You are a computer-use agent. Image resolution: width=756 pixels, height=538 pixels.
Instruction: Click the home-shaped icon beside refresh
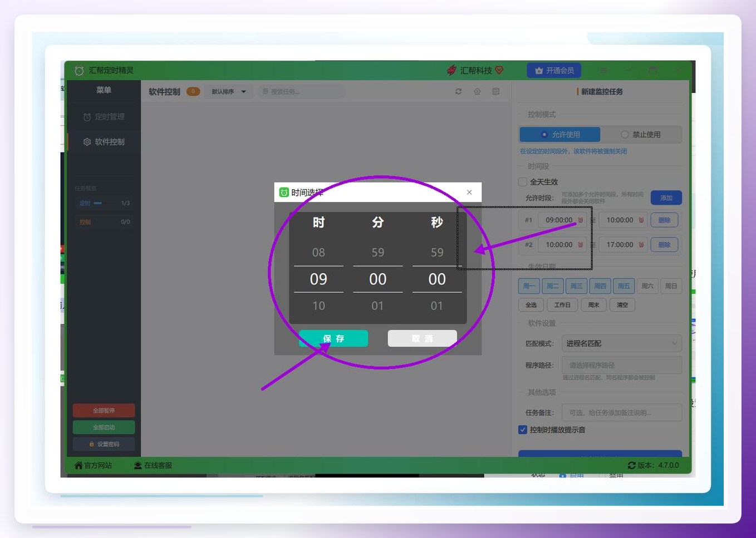click(x=477, y=91)
